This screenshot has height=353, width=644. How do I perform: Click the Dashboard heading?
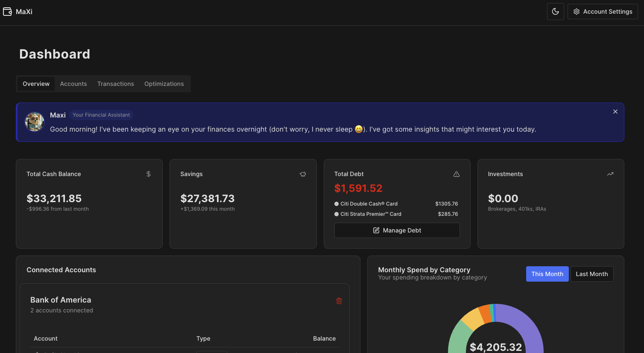(x=55, y=54)
